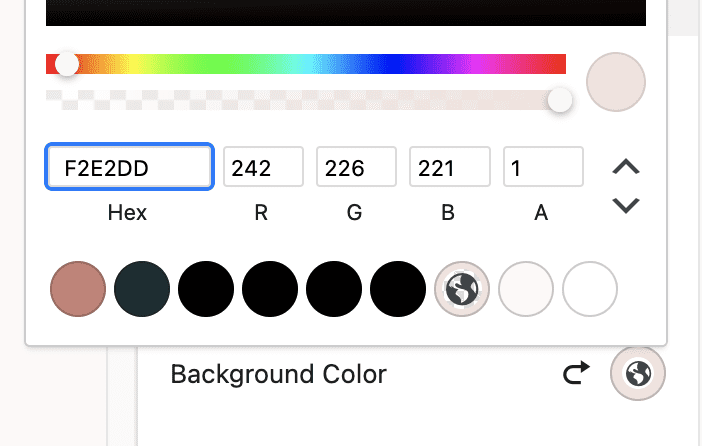Focus the A alpha field showing 1

(x=543, y=167)
